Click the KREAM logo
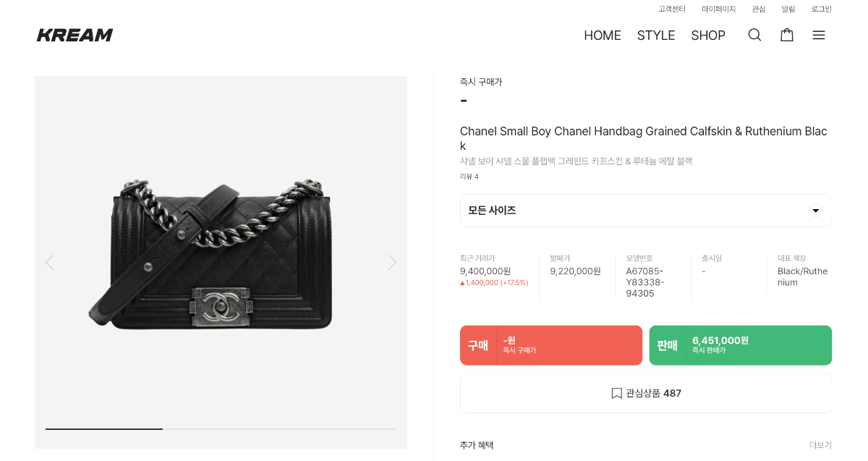Screen dimensions: 868x461 click(x=75, y=35)
